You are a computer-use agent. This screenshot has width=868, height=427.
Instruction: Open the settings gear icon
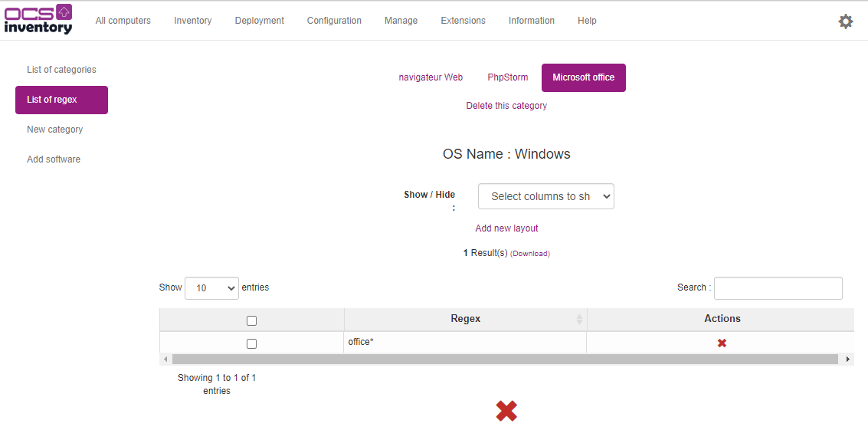(x=845, y=21)
